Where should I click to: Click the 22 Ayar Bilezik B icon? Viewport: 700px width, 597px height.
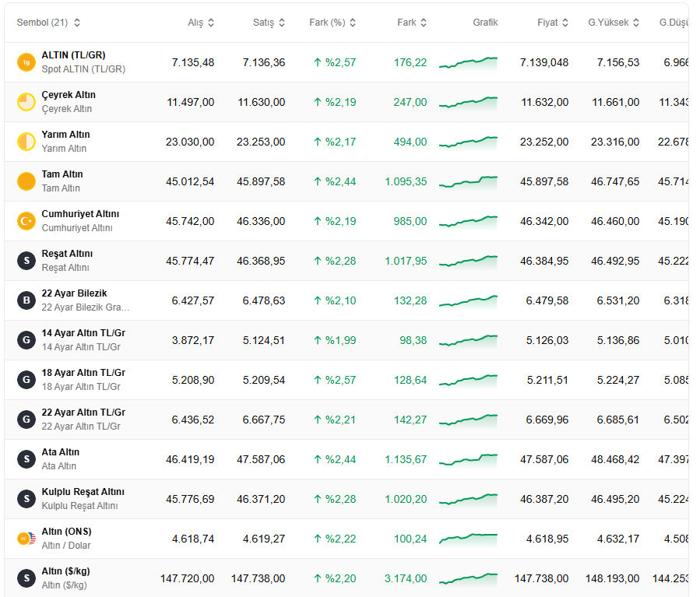pos(26,300)
